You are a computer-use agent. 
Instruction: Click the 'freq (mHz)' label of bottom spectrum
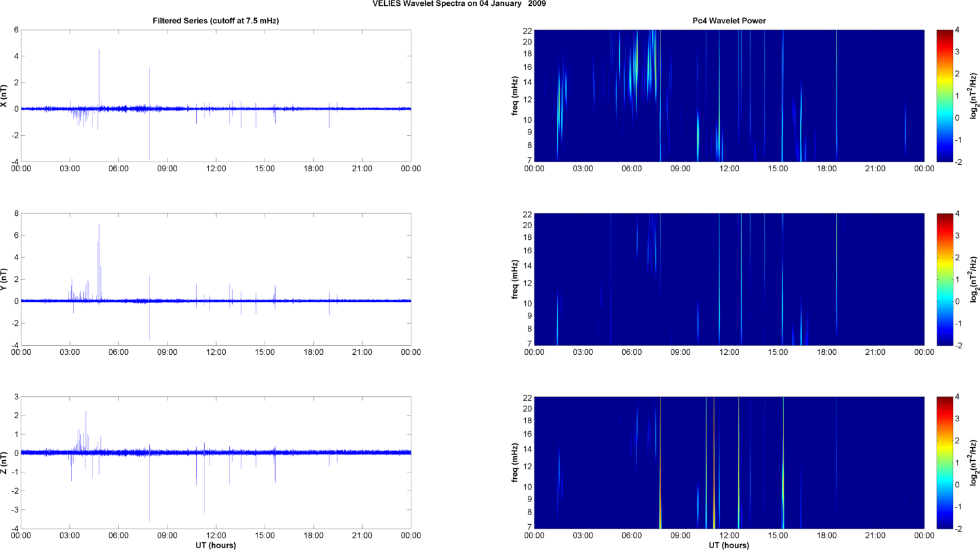click(x=515, y=463)
